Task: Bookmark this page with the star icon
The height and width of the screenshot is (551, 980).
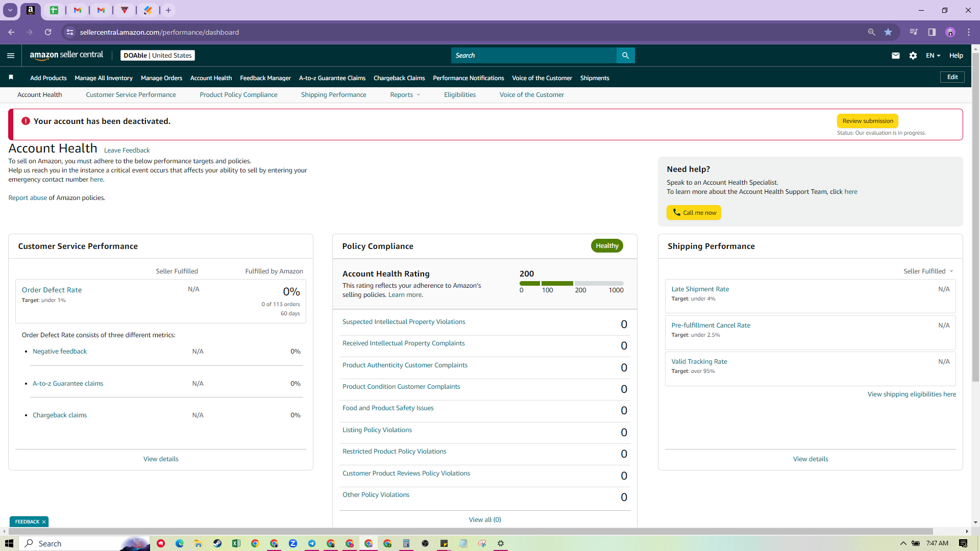Action: [888, 32]
